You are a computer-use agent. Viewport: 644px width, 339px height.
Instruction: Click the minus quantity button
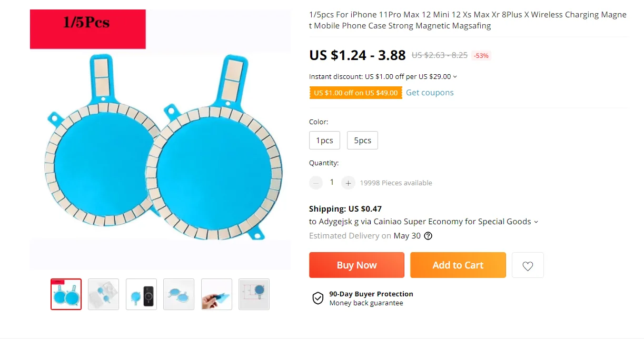(316, 183)
